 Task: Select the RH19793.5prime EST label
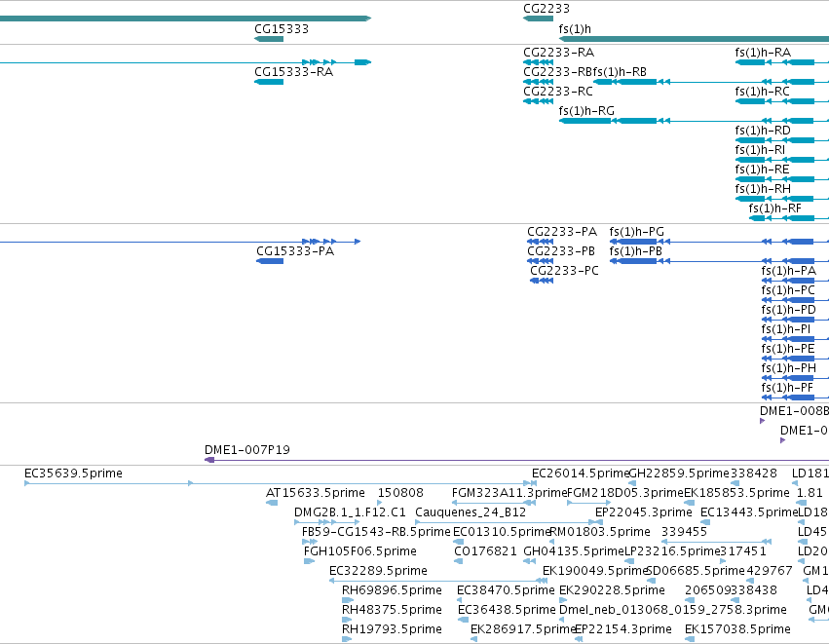[x=392, y=629]
